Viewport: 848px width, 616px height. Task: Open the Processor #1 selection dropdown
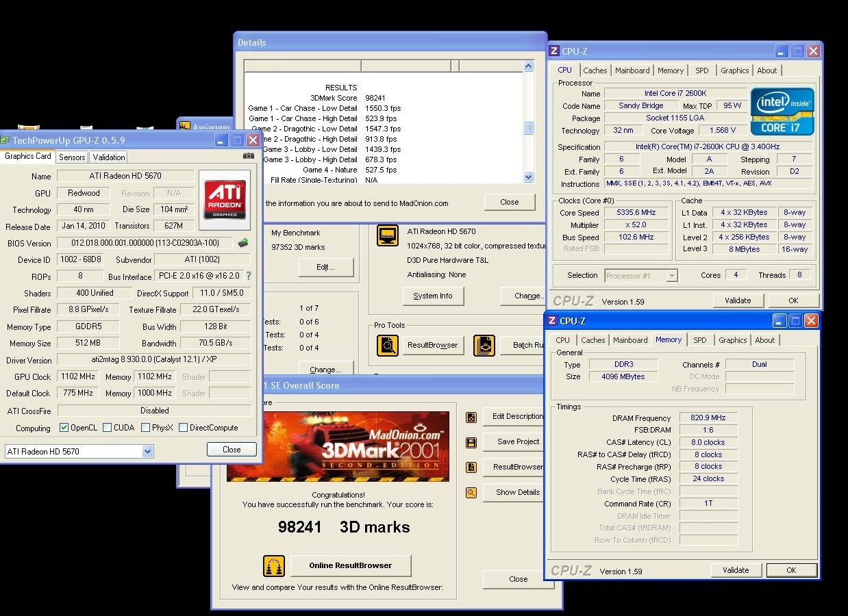pyautogui.click(x=671, y=276)
